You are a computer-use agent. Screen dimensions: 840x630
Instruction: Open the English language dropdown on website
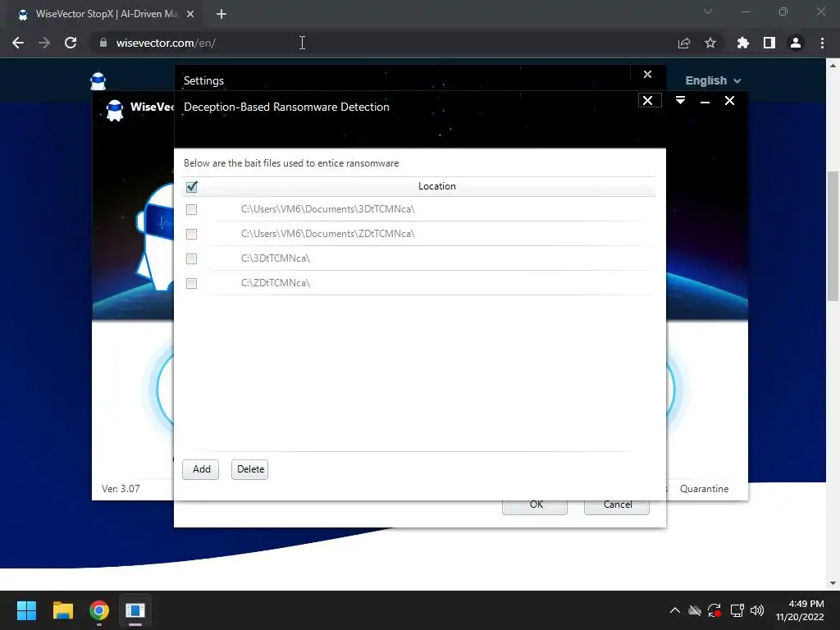(713, 81)
